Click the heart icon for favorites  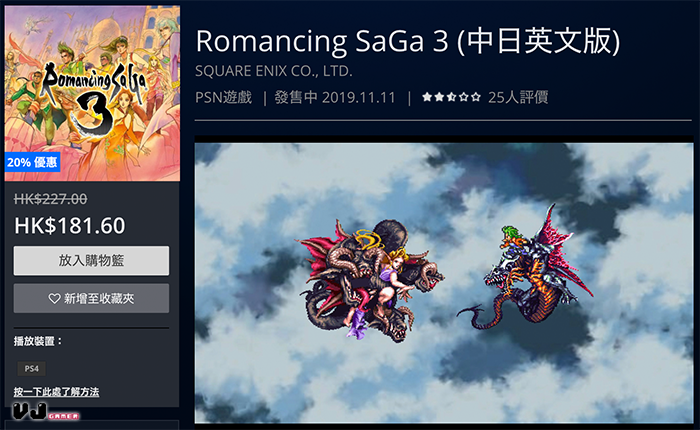(x=54, y=298)
